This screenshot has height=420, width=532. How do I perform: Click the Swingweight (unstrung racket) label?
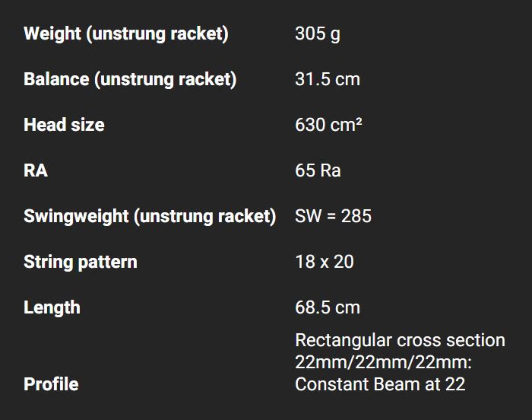150,216
